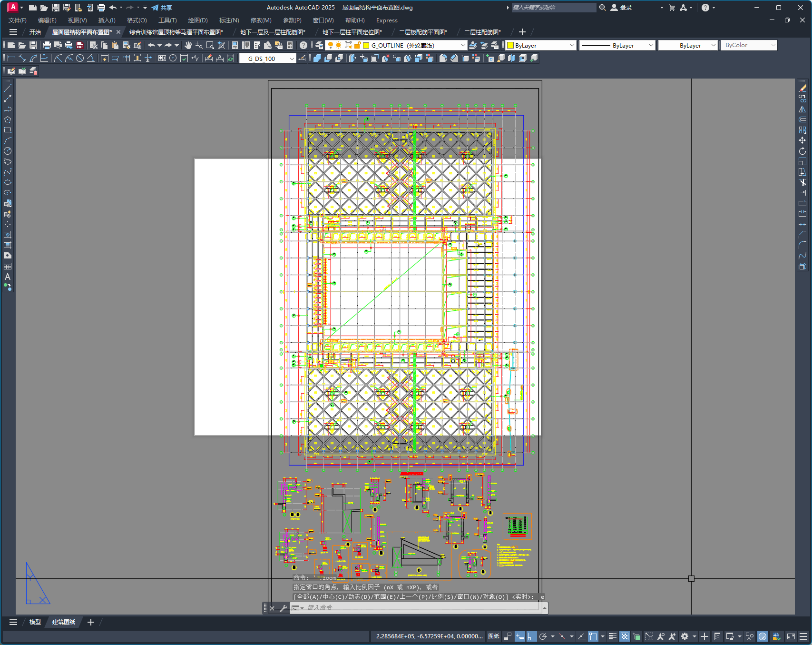Click the Layer Properties Manager icon
812x645 pixels.
point(319,45)
